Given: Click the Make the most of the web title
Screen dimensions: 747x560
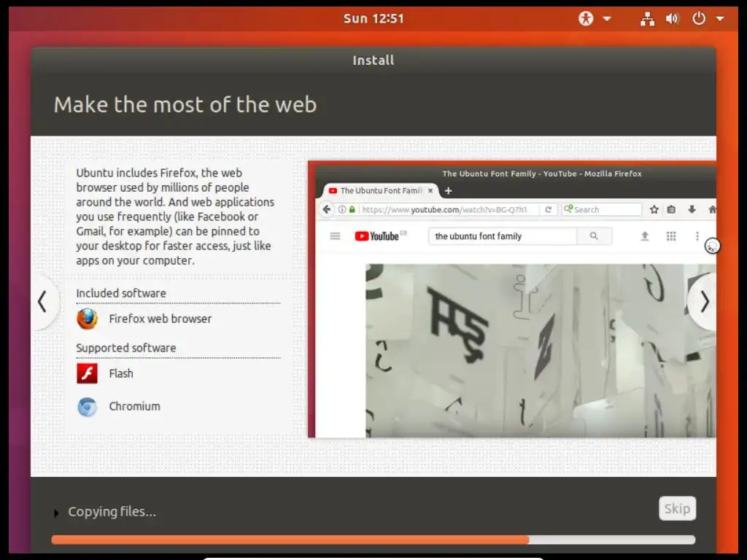Looking at the screenshot, I should tap(185, 105).
